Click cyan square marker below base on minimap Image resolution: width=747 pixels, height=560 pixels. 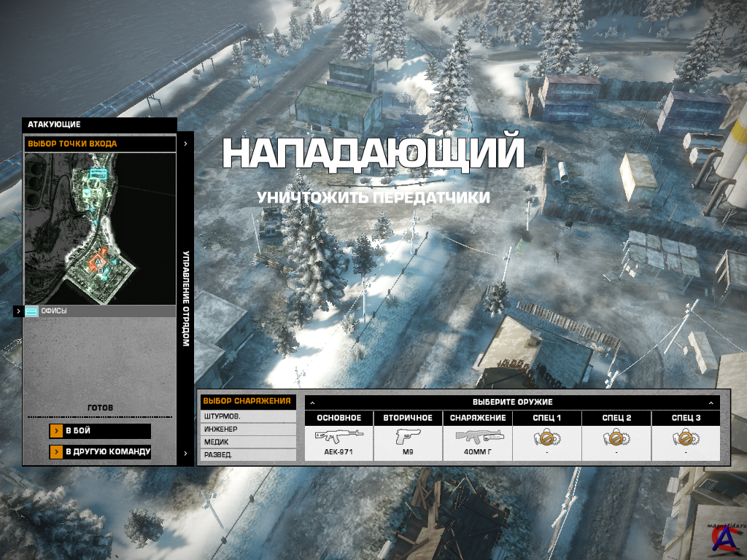click(x=87, y=193)
